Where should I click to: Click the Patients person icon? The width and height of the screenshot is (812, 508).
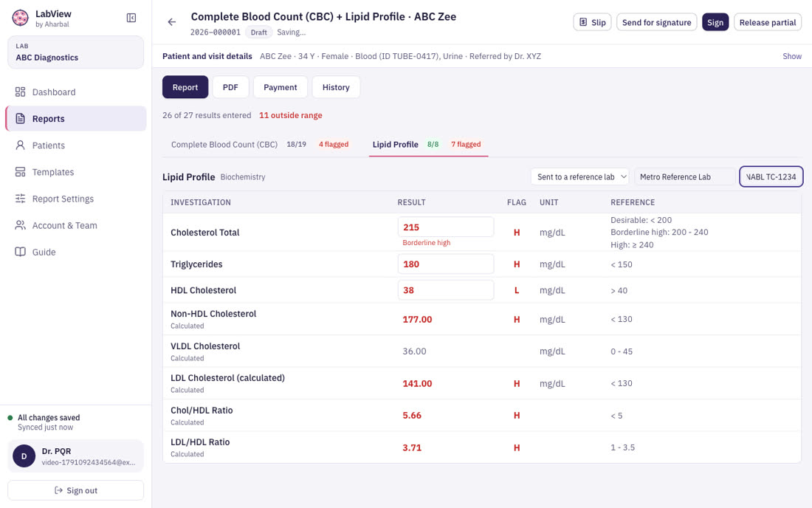pos(20,145)
